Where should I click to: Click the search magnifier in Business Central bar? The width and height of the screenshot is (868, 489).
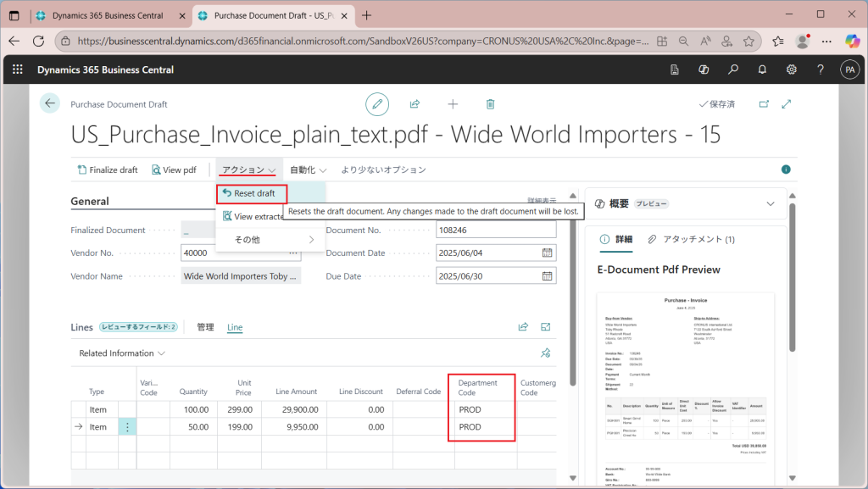click(733, 69)
